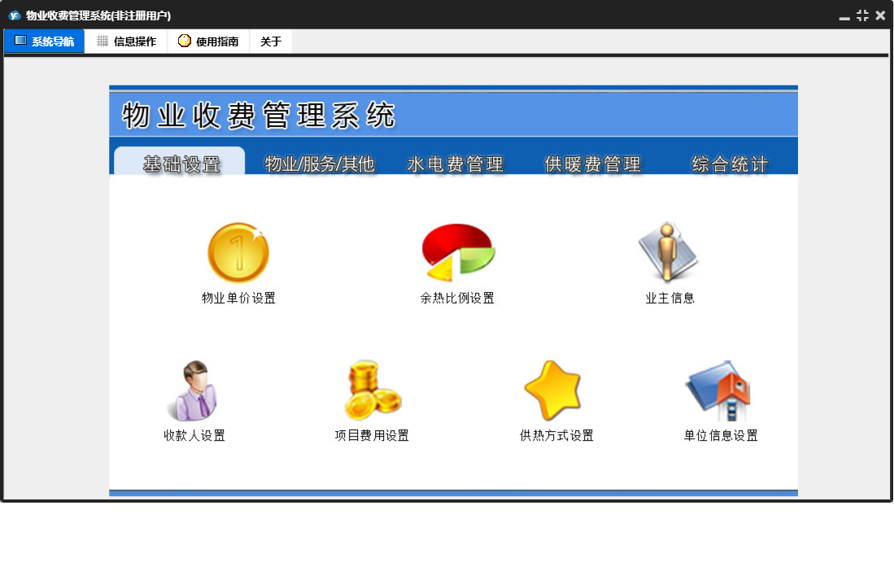
Task: Switch to 物业/服务/其他 tab
Action: (319, 164)
